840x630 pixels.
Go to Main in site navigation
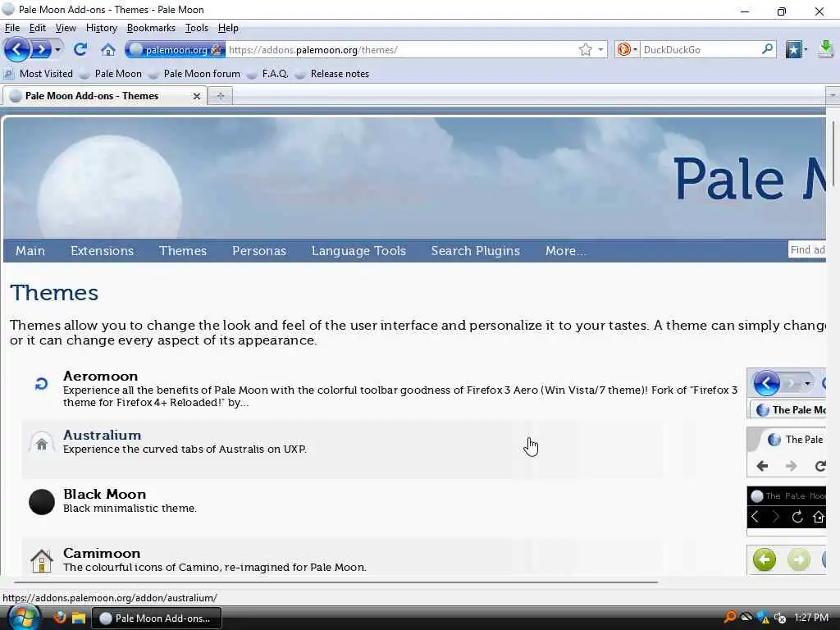tap(30, 251)
